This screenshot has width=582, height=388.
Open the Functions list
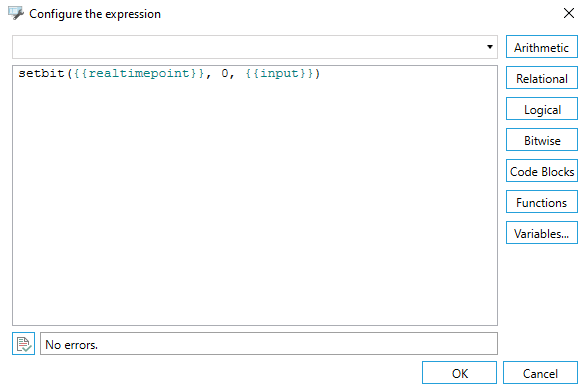point(542,202)
